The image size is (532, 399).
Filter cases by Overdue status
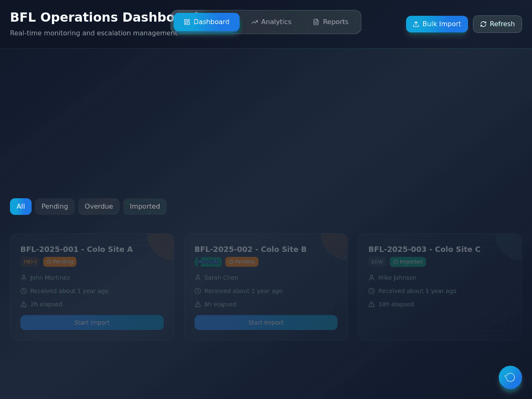tap(99, 207)
